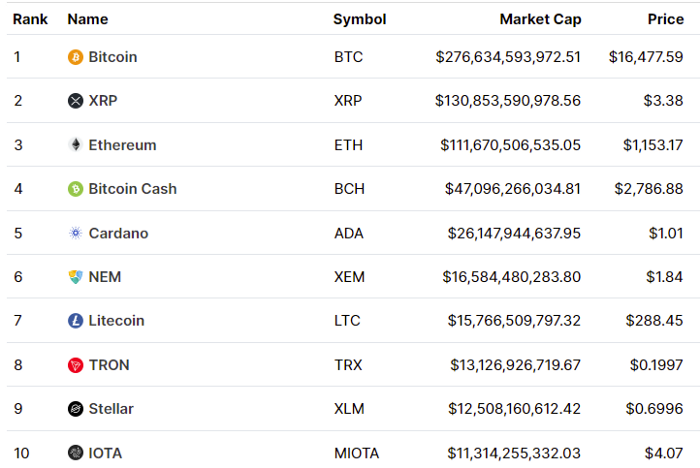The width and height of the screenshot is (700, 468).
Task: Open the Stellar name link
Action: pos(111,409)
